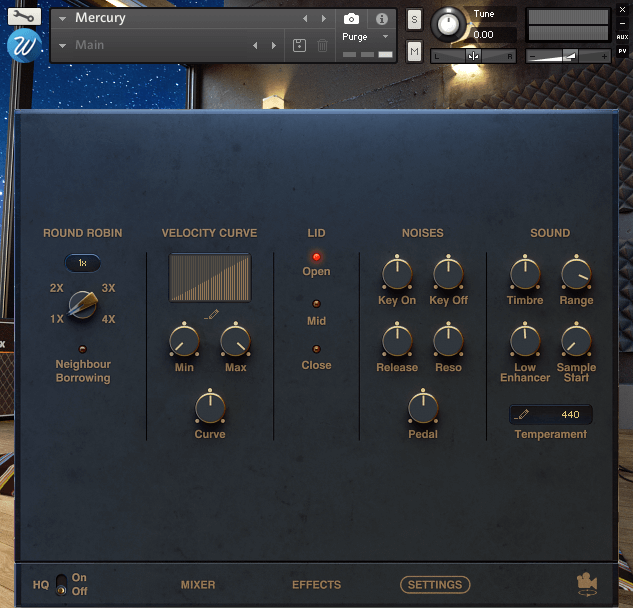Click the 2X round robin label

pyautogui.click(x=57, y=288)
